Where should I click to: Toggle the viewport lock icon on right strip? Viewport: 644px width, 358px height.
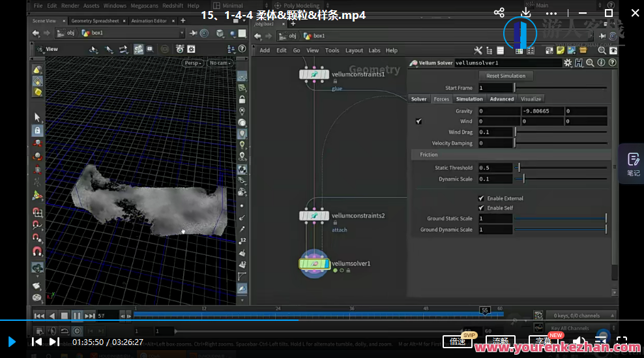pos(242,100)
